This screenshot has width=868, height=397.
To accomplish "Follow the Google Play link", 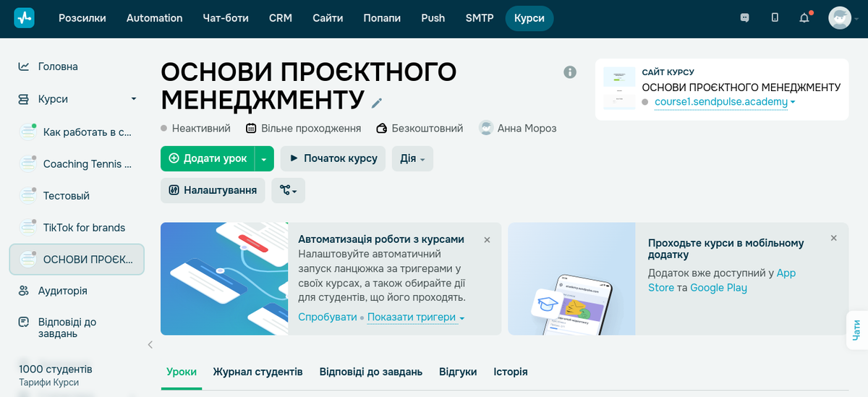I will click(718, 288).
